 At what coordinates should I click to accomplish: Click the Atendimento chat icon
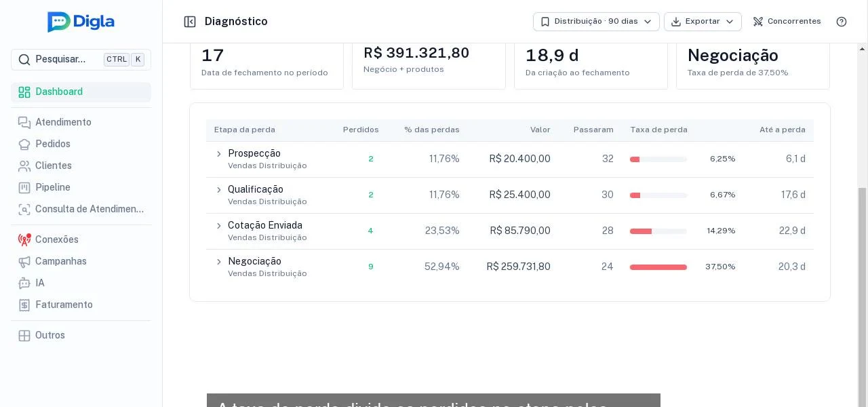[24, 123]
